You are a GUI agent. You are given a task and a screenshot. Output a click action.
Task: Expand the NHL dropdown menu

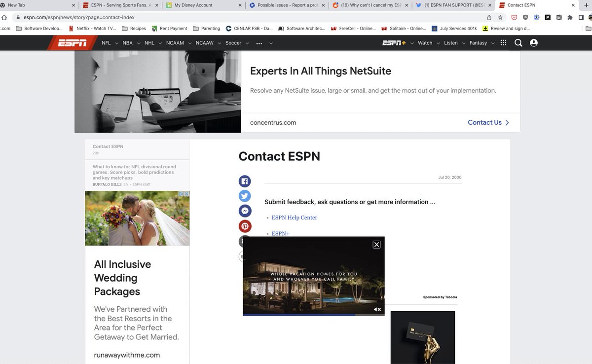click(x=160, y=43)
